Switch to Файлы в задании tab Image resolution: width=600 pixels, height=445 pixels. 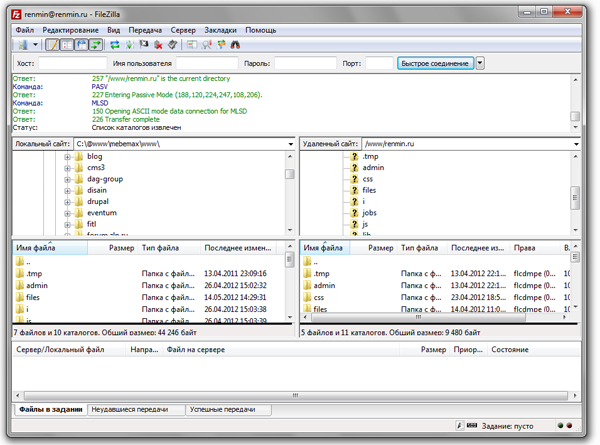51,409
